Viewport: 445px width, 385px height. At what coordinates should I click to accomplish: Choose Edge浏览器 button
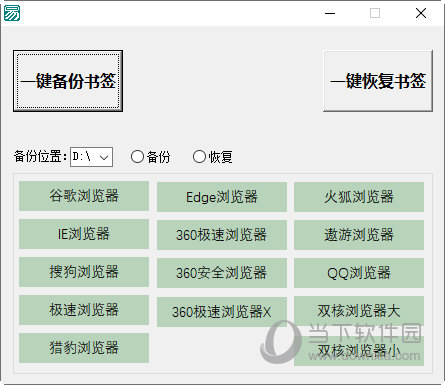click(x=222, y=197)
